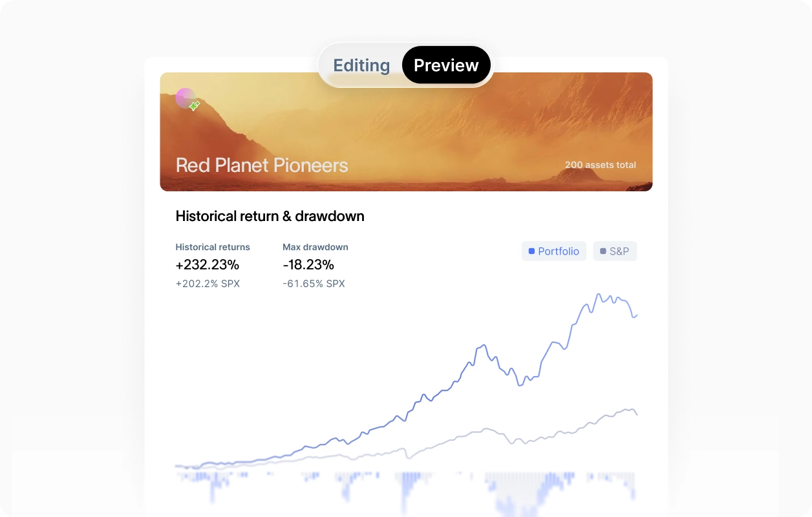The image size is (812, 517).
Task: Select the +232.23% historical returns value
Action: (208, 264)
